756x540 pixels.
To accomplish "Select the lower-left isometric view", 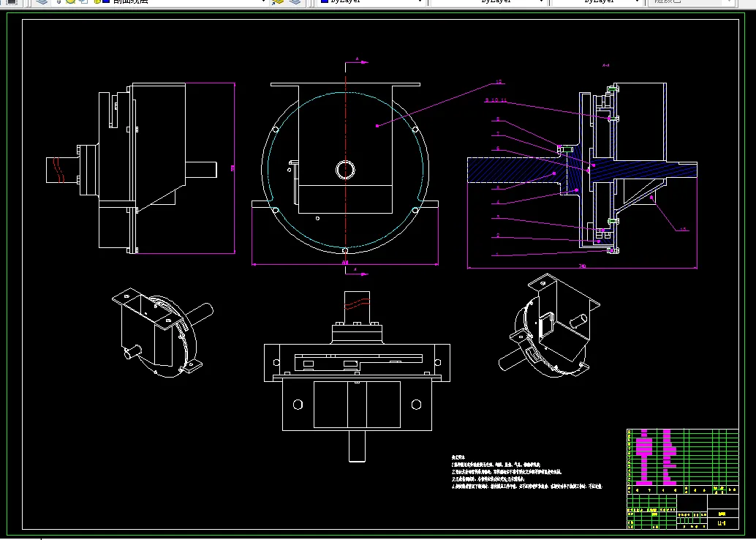I will pos(162,333).
